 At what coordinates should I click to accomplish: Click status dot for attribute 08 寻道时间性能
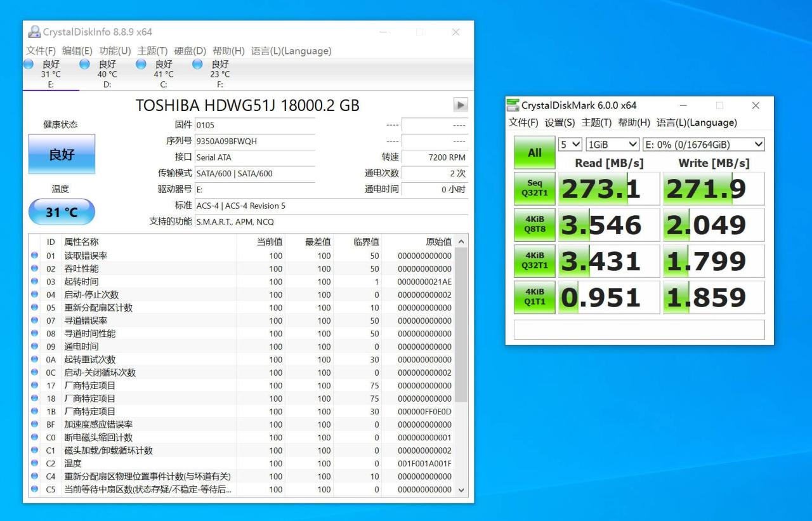34,334
